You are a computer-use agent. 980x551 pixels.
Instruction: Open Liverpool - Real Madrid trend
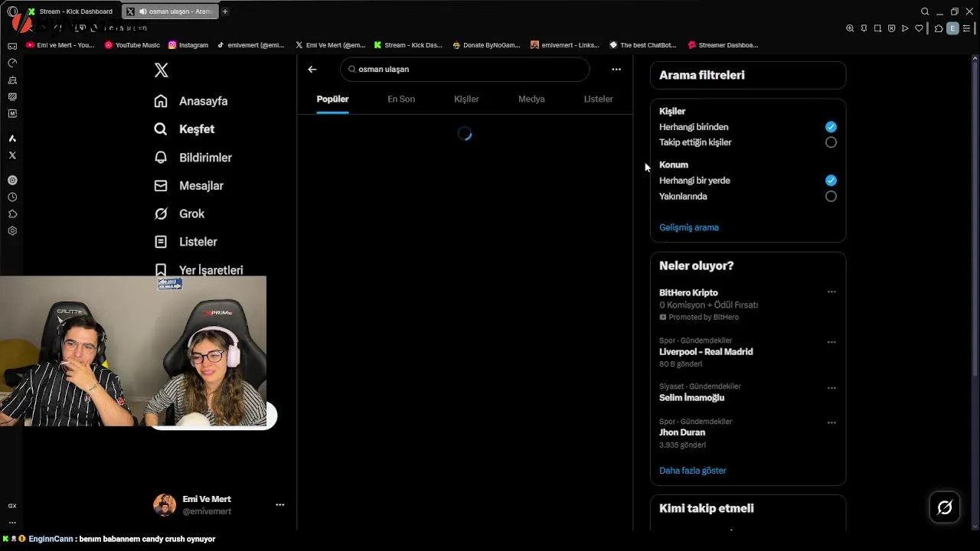click(x=706, y=352)
